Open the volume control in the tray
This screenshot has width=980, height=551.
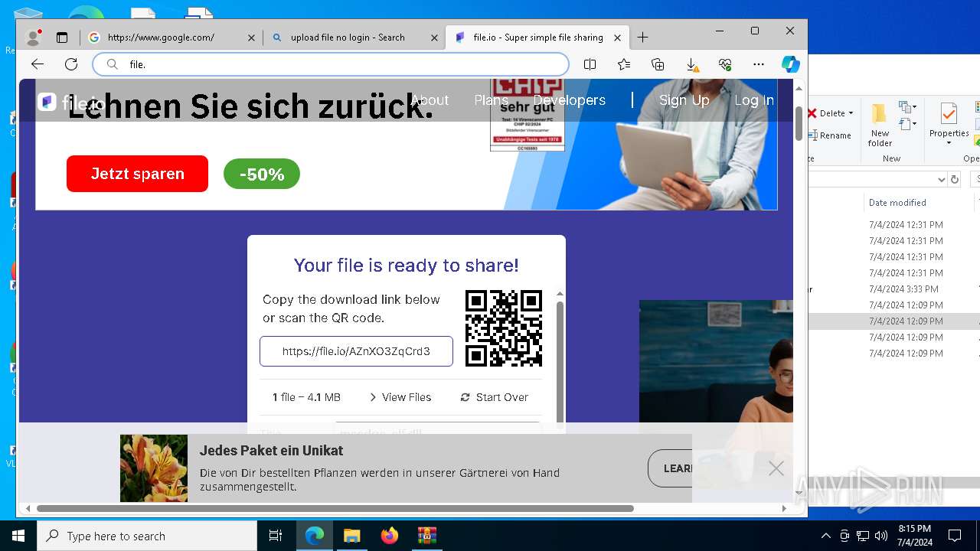coord(881,536)
